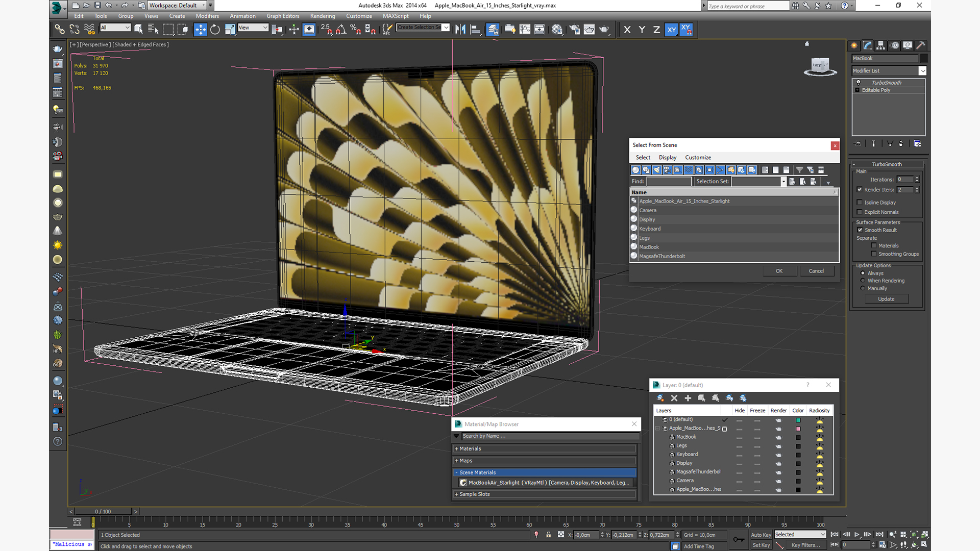Uncheck the Smooth Result checkbox
The width and height of the screenshot is (980, 551).
tap(860, 230)
